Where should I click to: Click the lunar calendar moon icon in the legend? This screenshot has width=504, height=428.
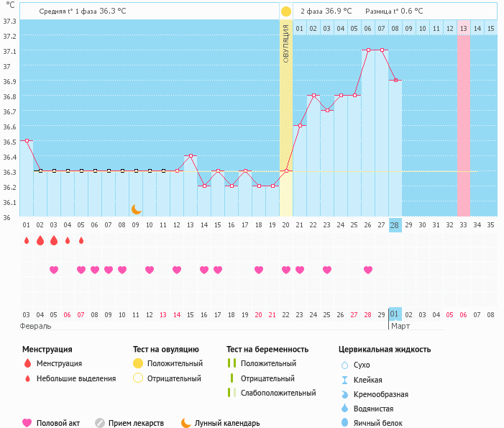186,423
